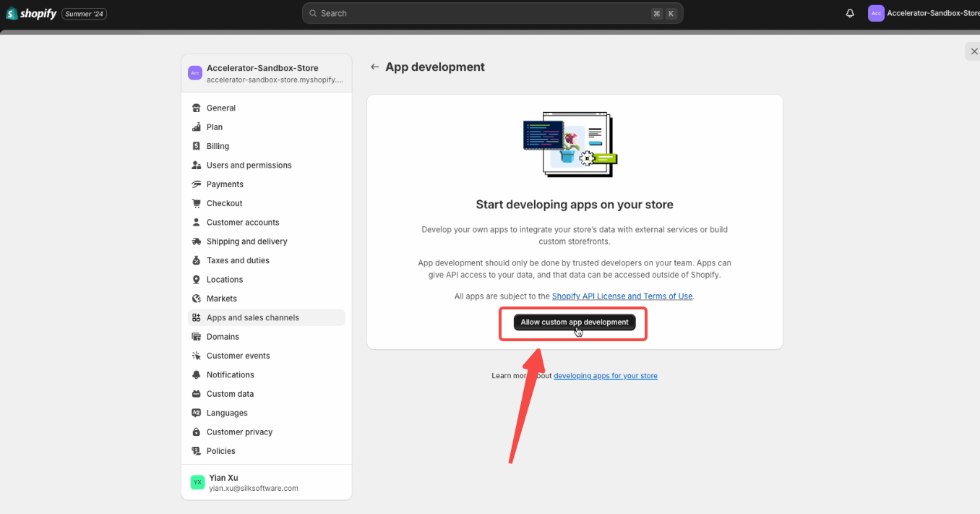This screenshot has height=514, width=980.
Task: Select Shipping and delivery
Action: click(x=267, y=241)
